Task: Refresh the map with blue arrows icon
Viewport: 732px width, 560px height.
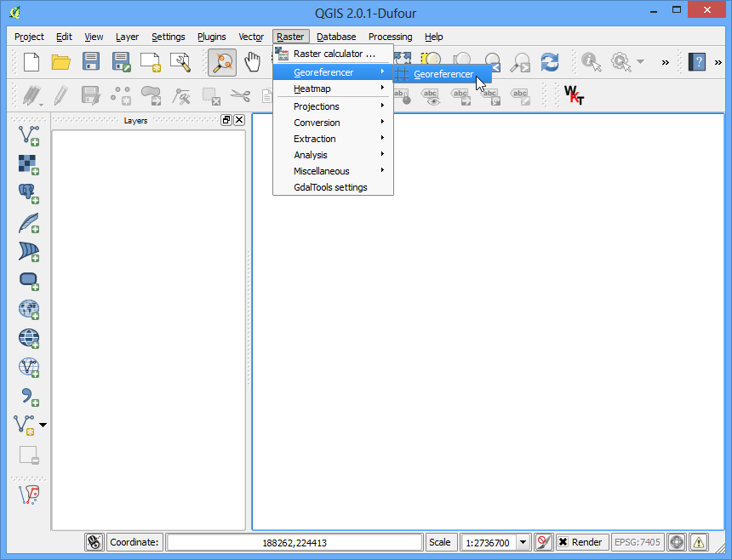Action: point(550,62)
